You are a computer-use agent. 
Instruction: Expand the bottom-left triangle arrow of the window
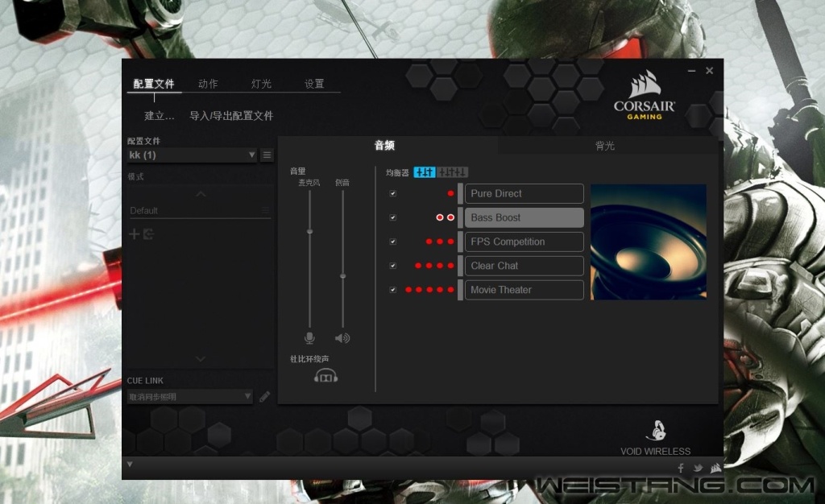click(130, 465)
